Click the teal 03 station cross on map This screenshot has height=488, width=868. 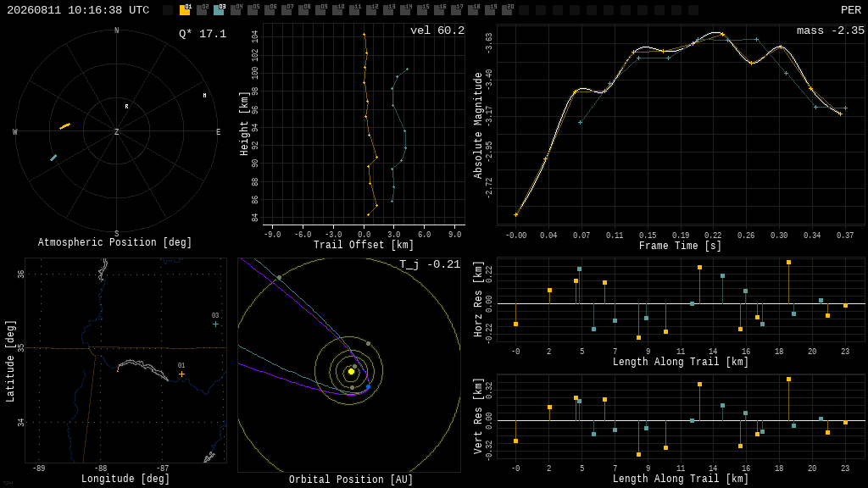point(215,324)
